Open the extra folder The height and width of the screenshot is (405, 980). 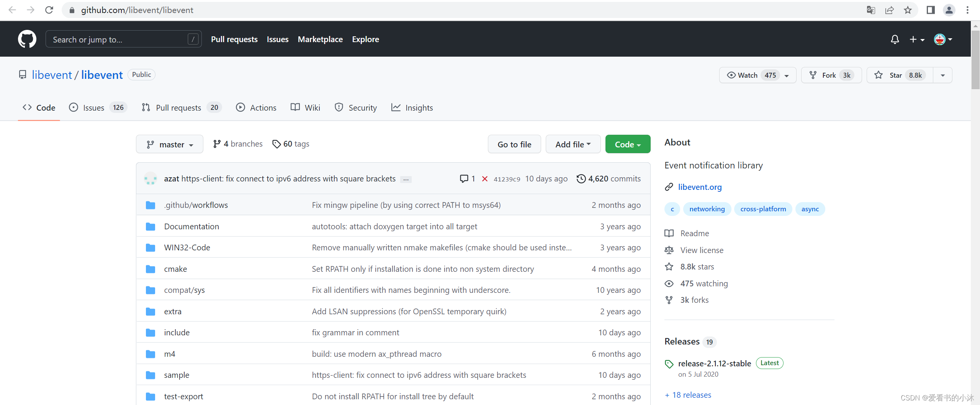(x=173, y=312)
